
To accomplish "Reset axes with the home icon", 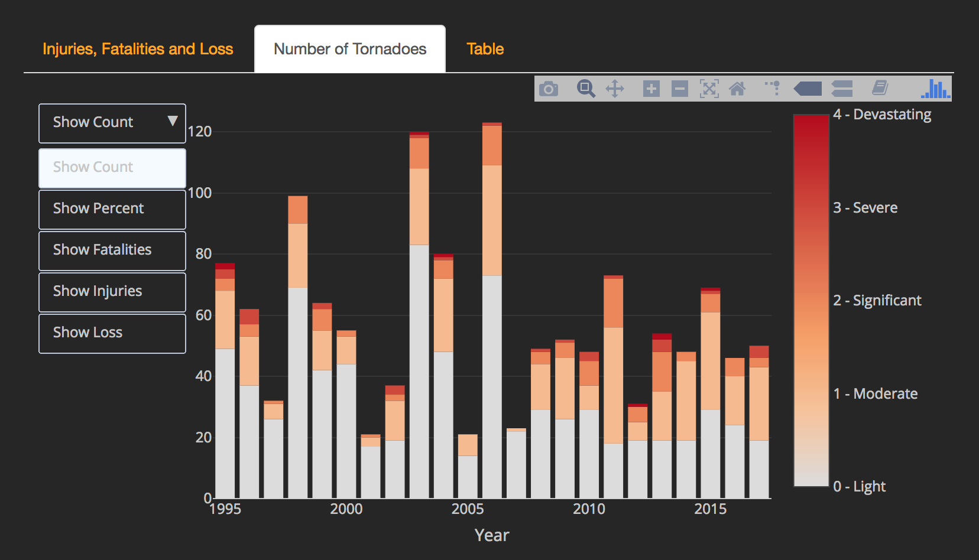I will (737, 89).
